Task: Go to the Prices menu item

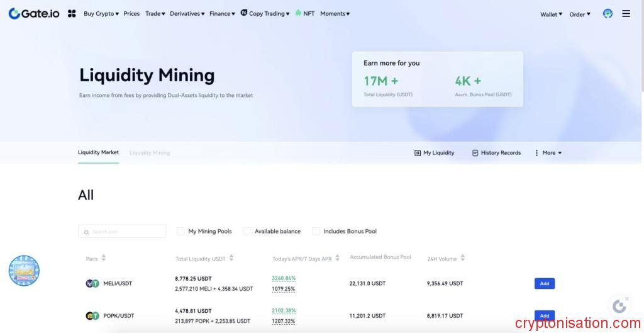Action: click(x=131, y=14)
